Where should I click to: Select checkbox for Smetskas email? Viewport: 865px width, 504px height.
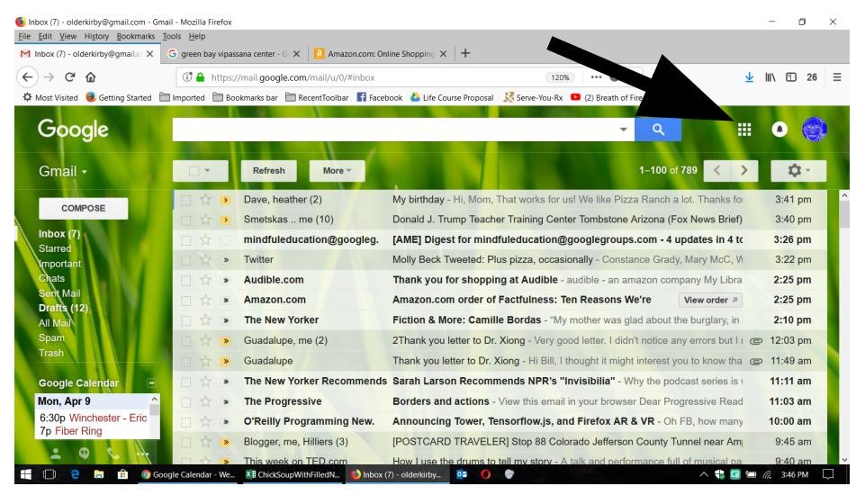tap(186, 220)
